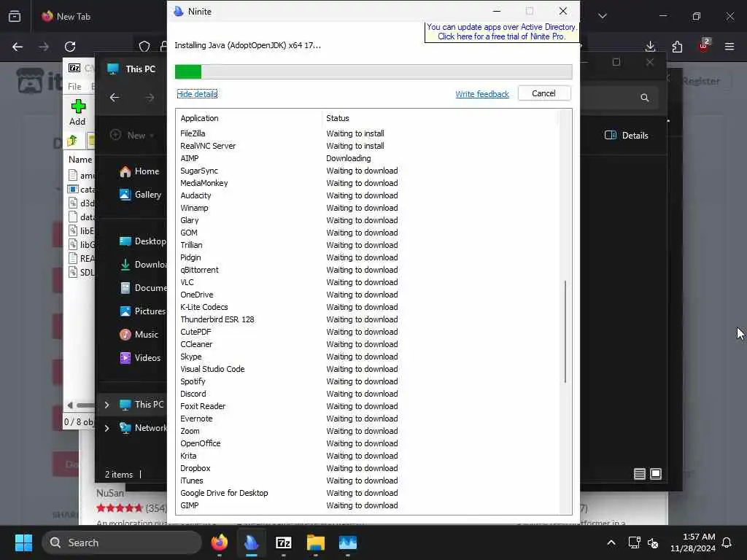Select the Thunderbird ESR 128 row

pos(368,319)
